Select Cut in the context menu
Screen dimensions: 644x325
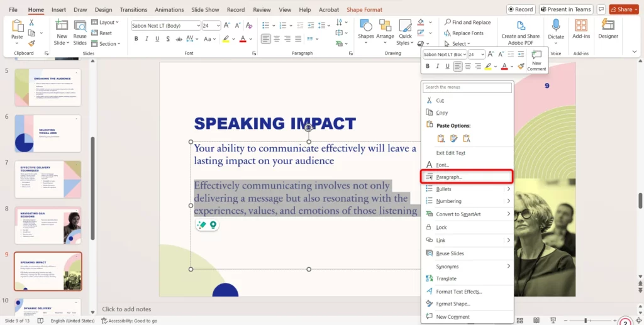[440, 101]
